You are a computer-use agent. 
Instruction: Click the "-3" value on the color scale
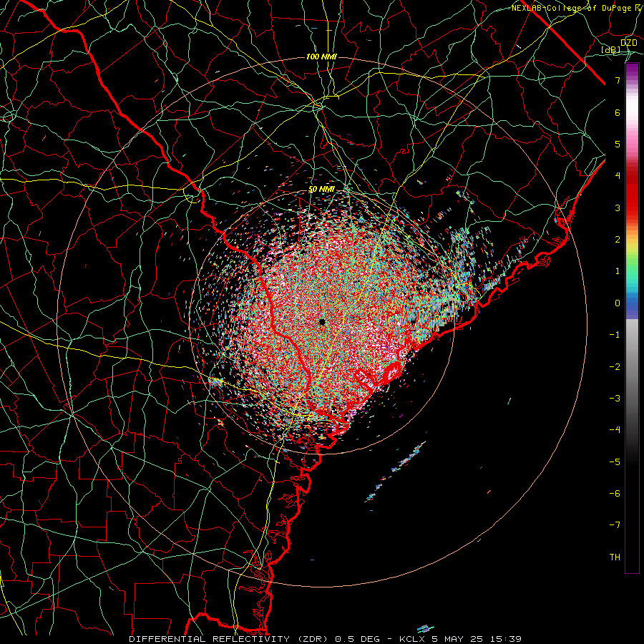[x=615, y=399]
